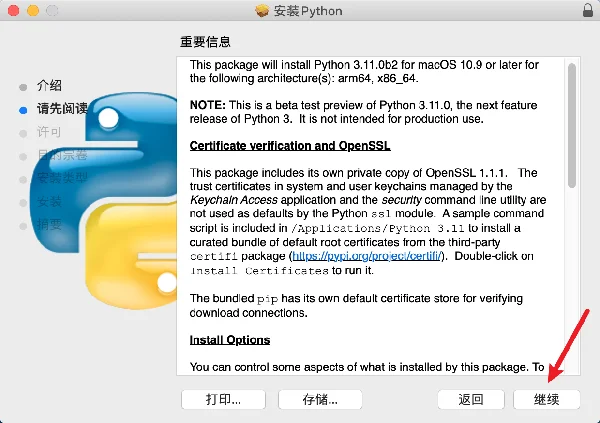Click the italic 'Keychain Access' text
600x423 pixels.
pos(234,200)
